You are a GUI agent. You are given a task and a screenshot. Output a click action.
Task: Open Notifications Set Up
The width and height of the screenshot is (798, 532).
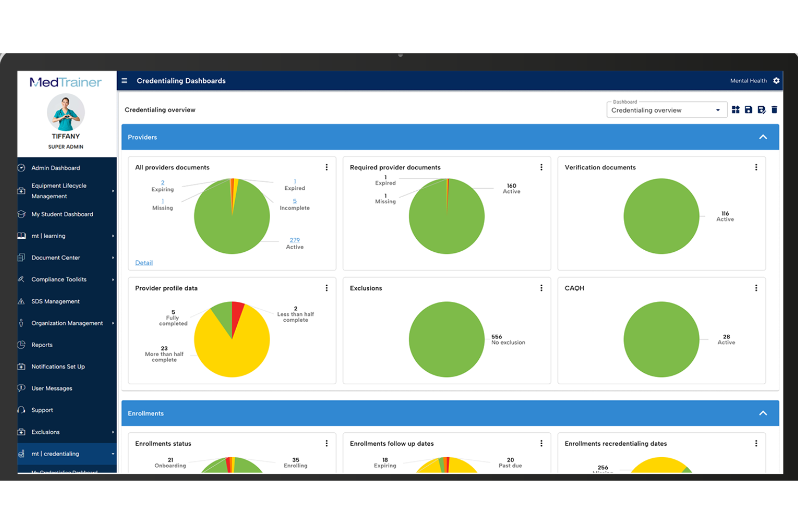pyautogui.click(x=58, y=367)
